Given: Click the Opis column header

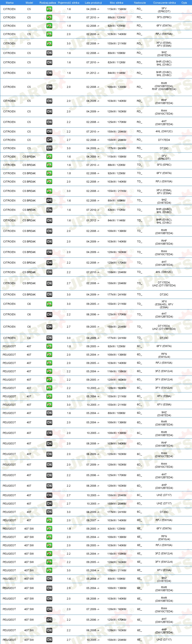Looking at the screenshot, I should pyautogui.click(x=184, y=3).
